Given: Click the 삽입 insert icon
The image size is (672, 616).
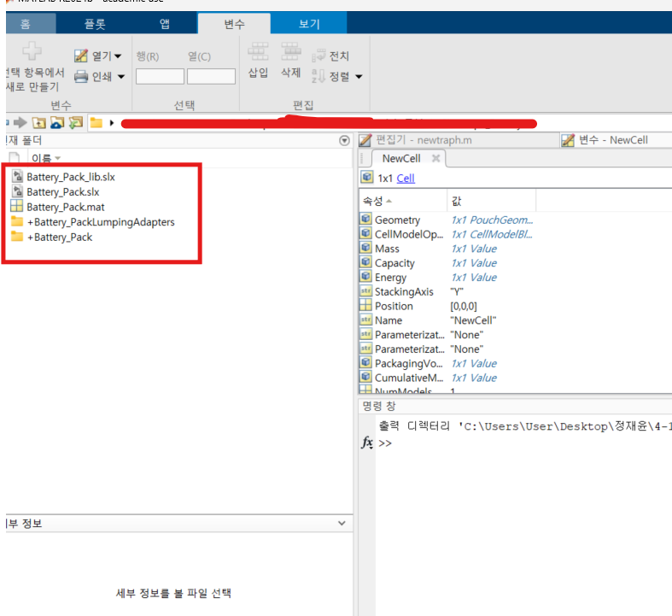Looking at the screenshot, I should point(258,51).
